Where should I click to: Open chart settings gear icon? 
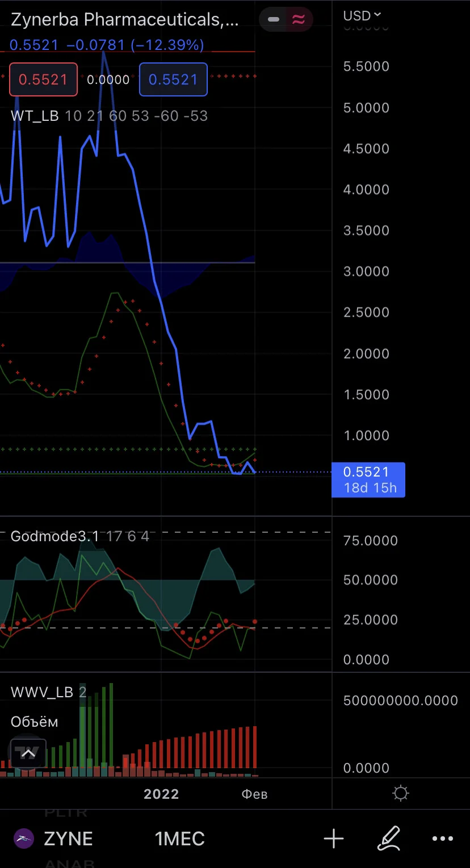click(401, 793)
